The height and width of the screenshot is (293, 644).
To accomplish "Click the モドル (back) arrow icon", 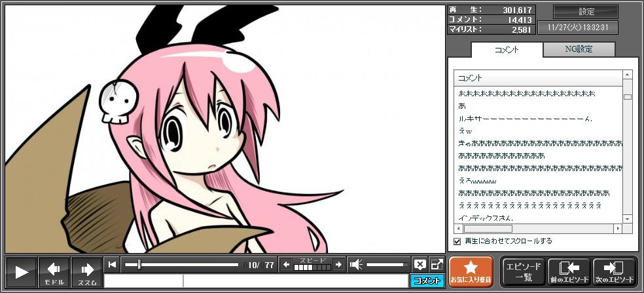I will [54, 271].
